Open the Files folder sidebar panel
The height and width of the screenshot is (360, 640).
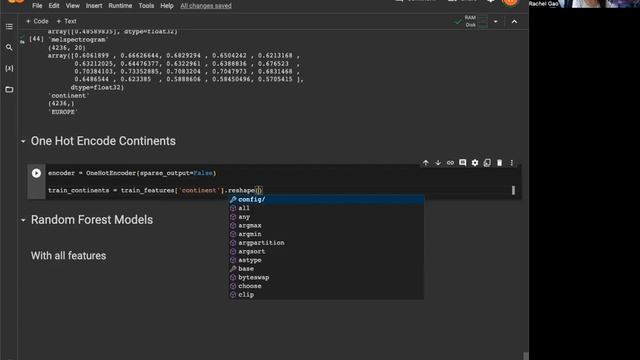tap(9, 89)
